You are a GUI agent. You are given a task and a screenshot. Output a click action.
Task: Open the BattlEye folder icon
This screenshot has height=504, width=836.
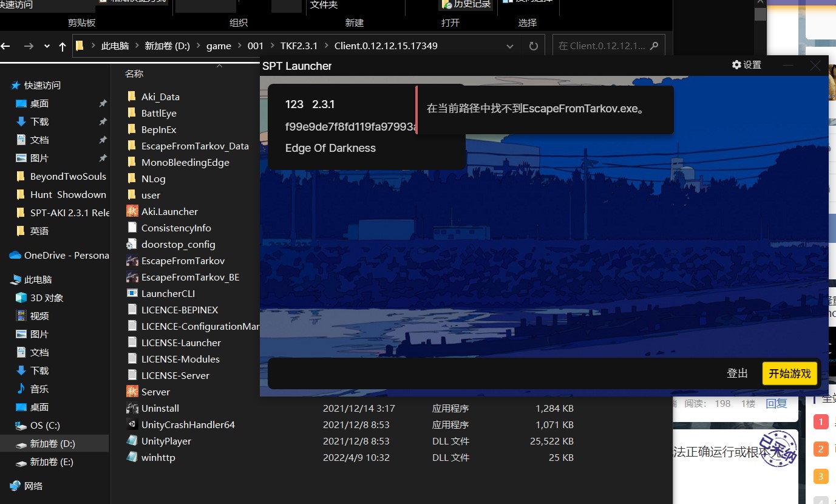coord(132,113)
